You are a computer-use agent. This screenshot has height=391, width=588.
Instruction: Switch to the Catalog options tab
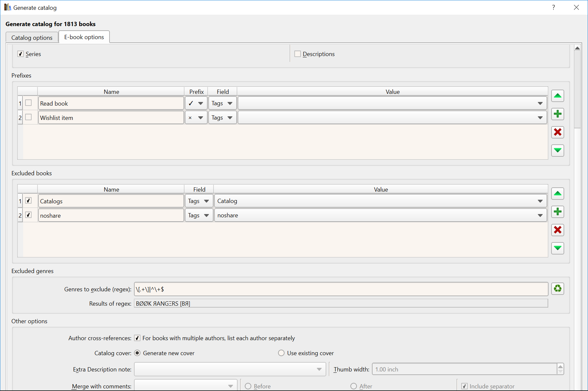tap(32, 37)
